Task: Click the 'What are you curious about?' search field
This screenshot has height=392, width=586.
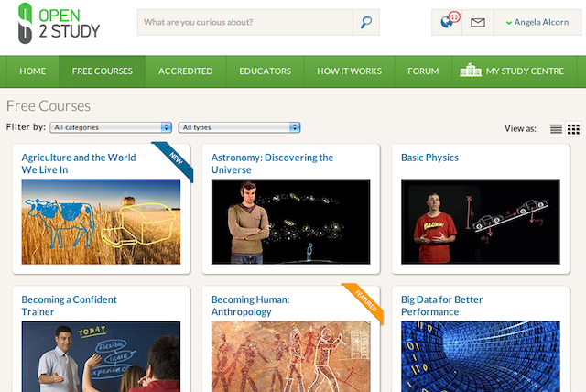Action: (x=245, y=22)
